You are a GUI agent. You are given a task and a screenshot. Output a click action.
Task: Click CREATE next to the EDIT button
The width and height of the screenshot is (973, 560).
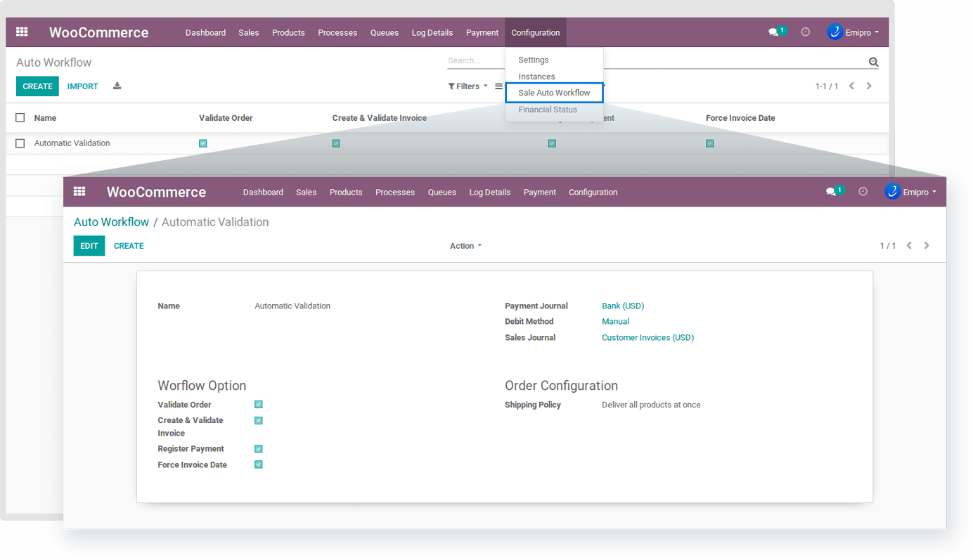pos(129,246)
